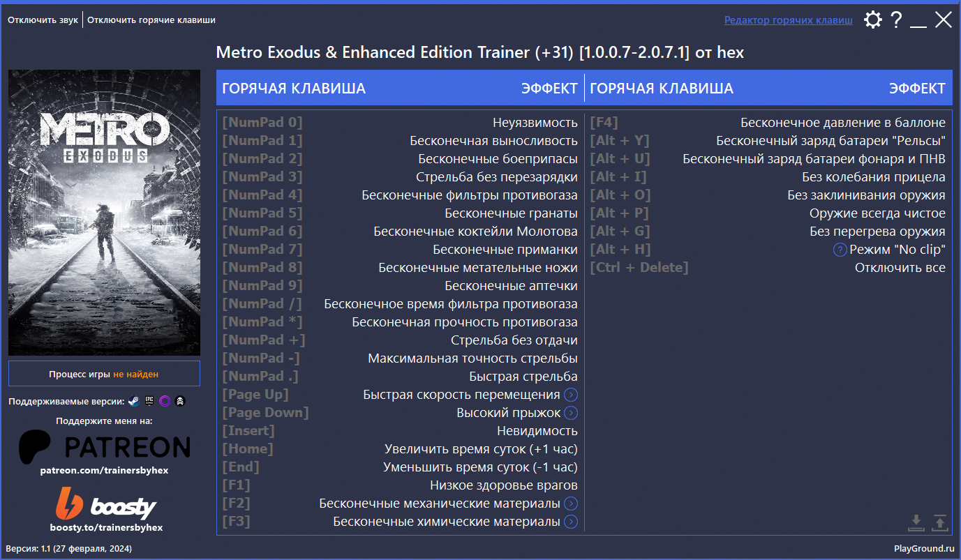
Task: Click the purple GOG version icon
Action: click(x=165, y=401)
